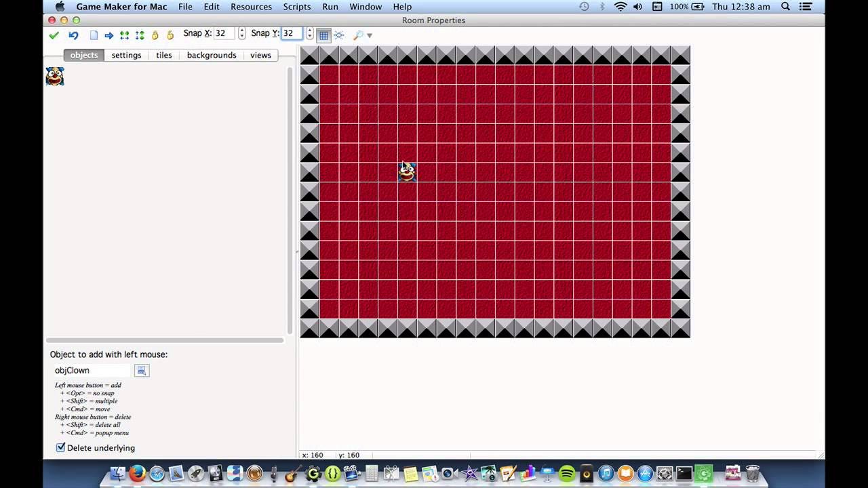Toggle the isometric grid button
The image size is (868, 488).
339,35
